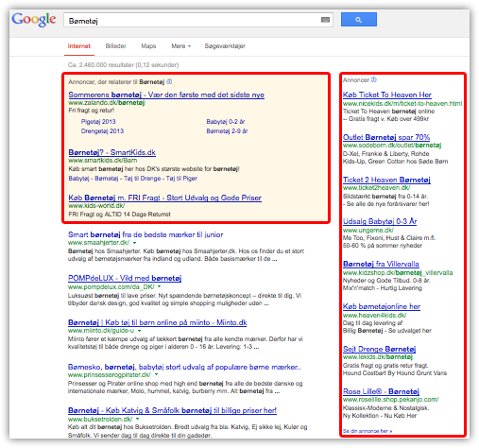Click green URL 'www.zalando.dk/børnetøj'

(x=107, y=103)
